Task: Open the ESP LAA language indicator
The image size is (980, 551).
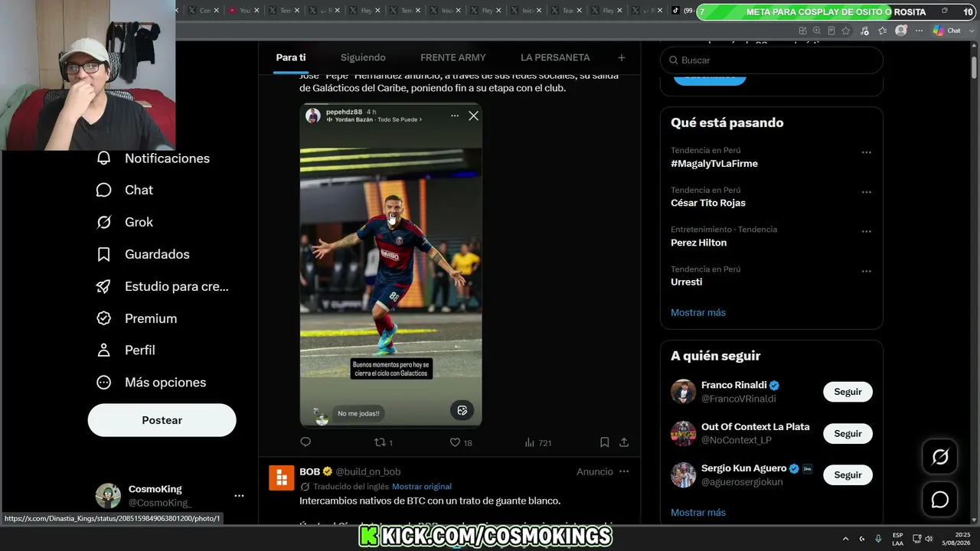Action: [x=897, y=539]
